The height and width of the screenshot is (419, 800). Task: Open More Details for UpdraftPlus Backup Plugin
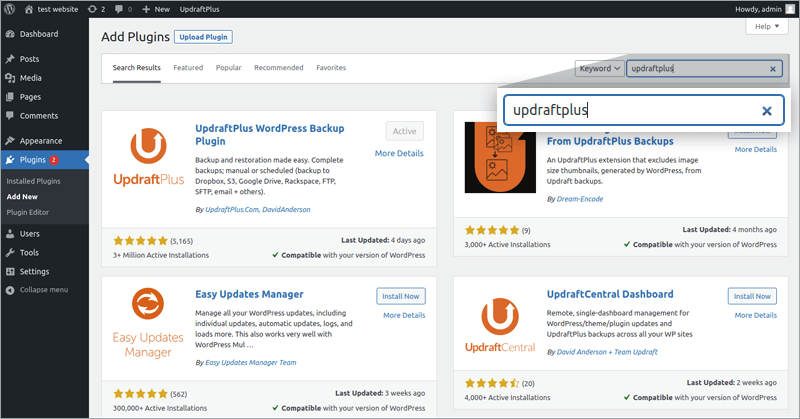[x=399, y=153]
